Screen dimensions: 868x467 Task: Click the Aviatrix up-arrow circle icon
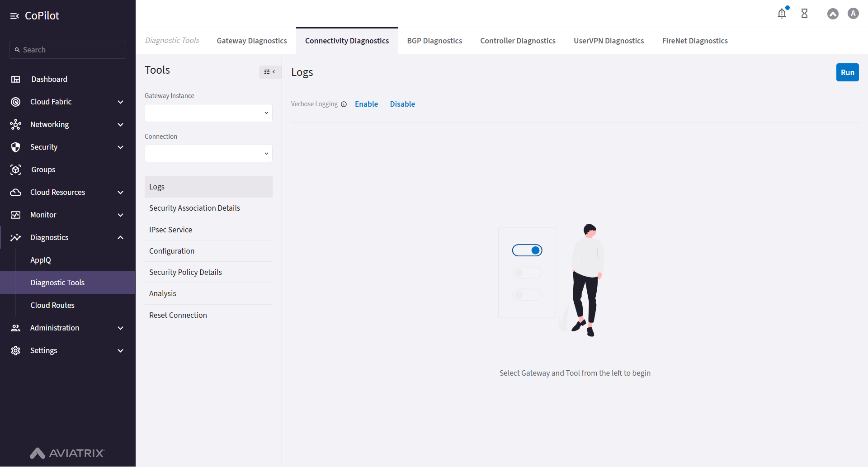(833, 14)
